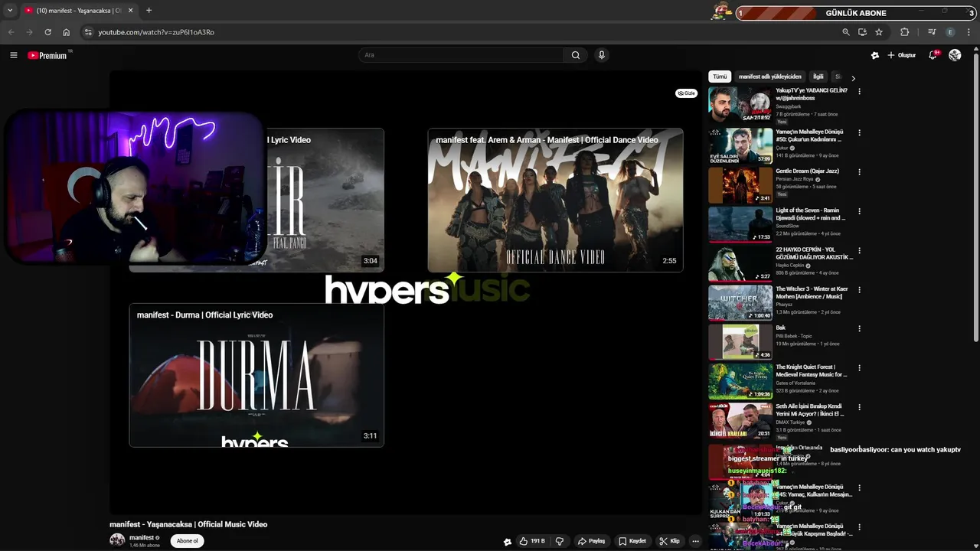Open Yamaç'ın Mahalleye Dönüşü #50 thumbnail

(740, 145)
